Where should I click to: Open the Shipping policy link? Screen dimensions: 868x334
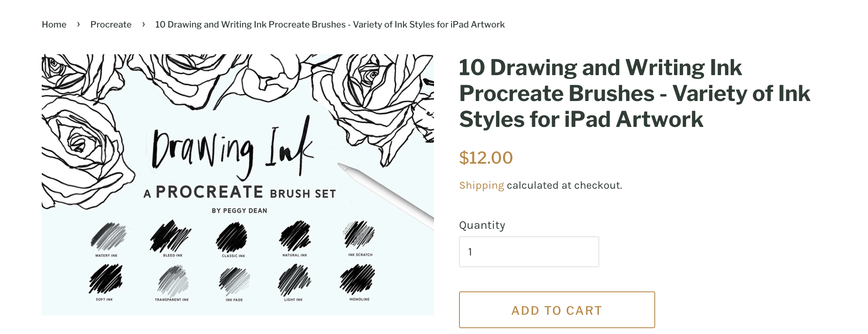482,185
